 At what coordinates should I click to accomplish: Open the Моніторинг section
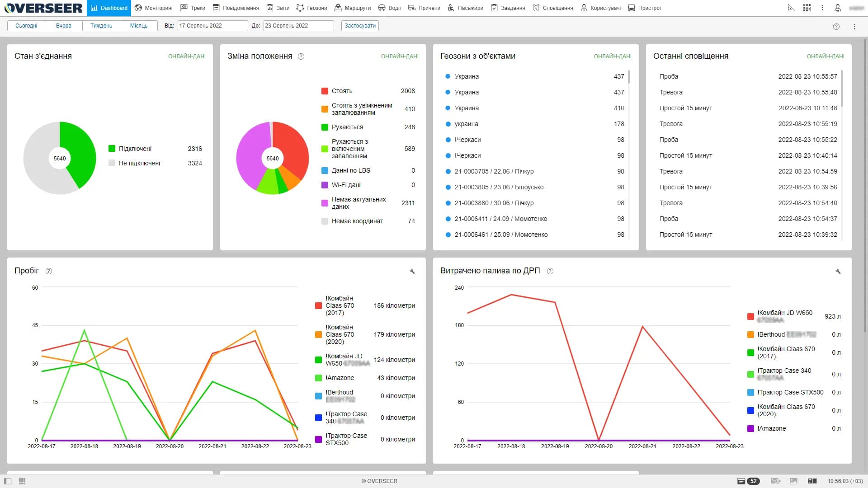point(154,8)
